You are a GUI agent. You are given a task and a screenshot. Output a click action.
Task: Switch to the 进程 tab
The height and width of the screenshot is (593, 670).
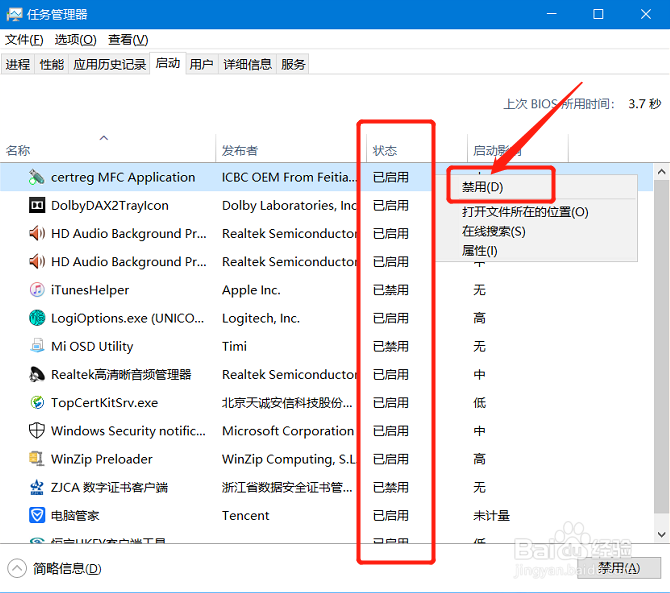pyautogui.click(x=18, y=65)
